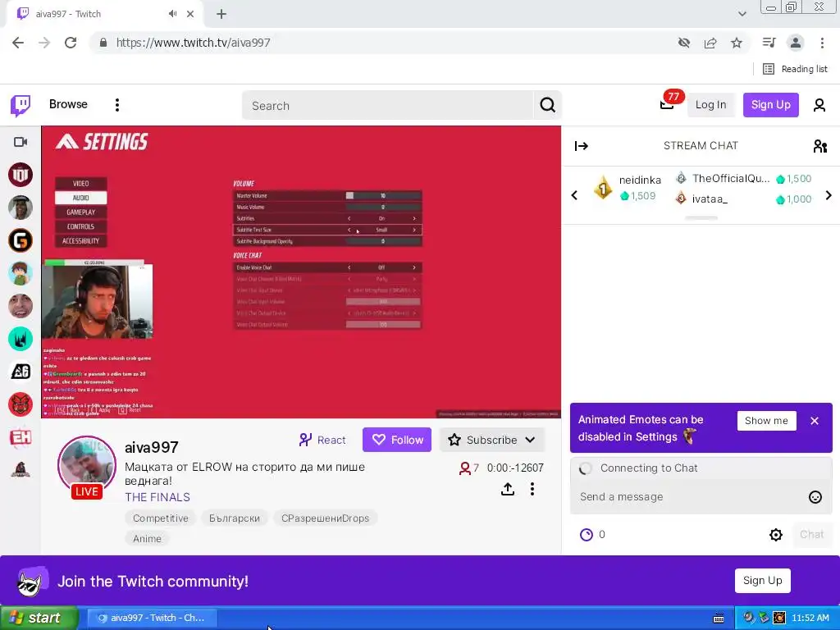Viewport: 840px width, 630px height.
Task: Open the Chrome three-dot menu
Action: coord(822,43)
